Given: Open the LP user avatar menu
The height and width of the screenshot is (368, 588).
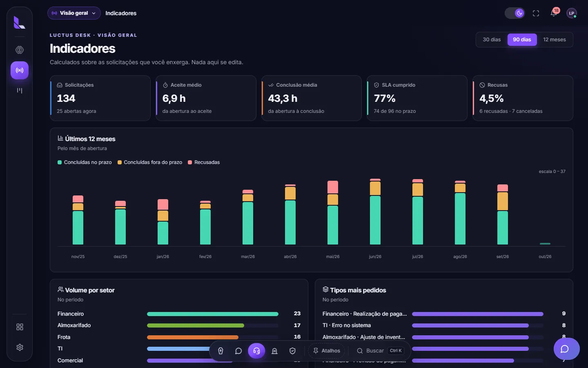Looking at the screenshot, I should pos(572,13).
